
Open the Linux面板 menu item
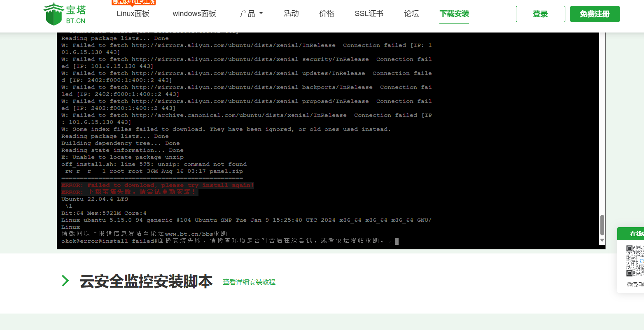133,14
